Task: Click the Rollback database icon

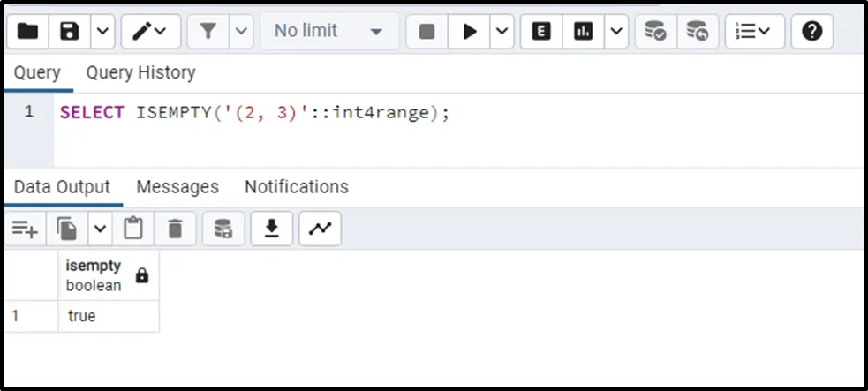Action: tap(697, 32)
